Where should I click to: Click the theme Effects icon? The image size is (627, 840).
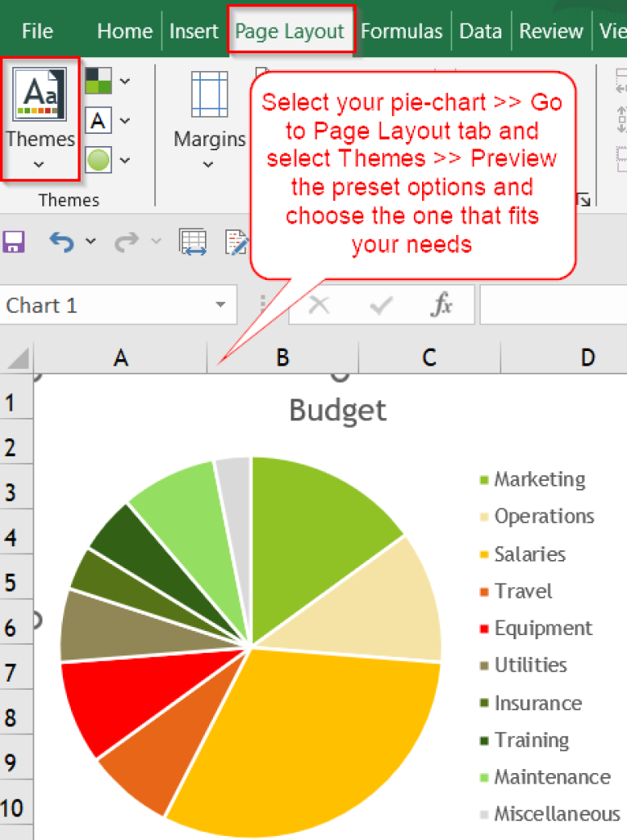(x=99, y=160)
